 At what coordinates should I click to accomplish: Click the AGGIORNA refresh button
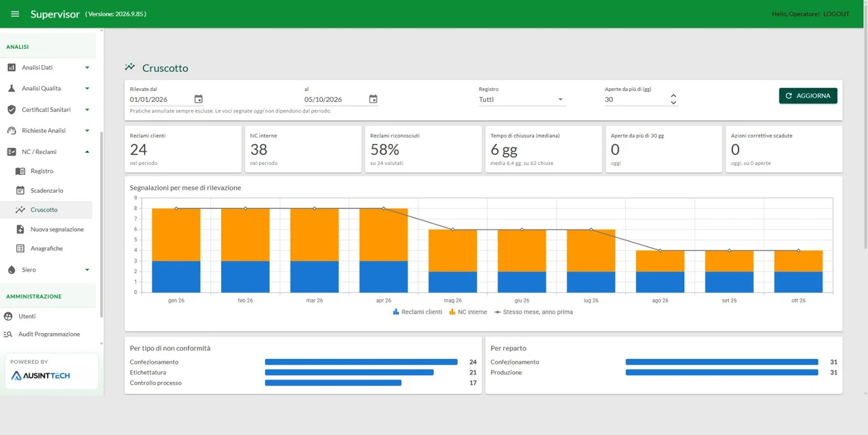[808, 96]
